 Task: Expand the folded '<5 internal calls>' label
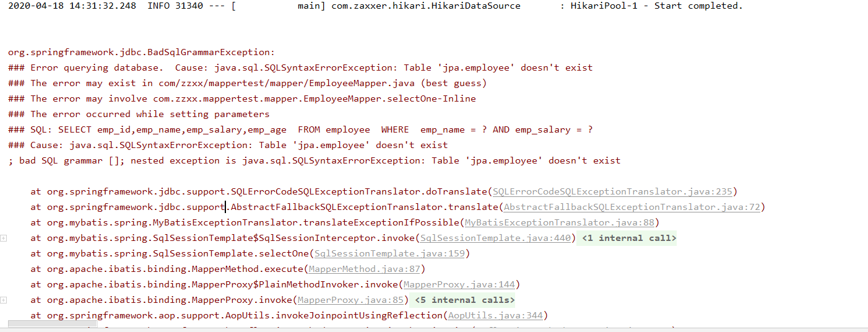pos(464,300)
